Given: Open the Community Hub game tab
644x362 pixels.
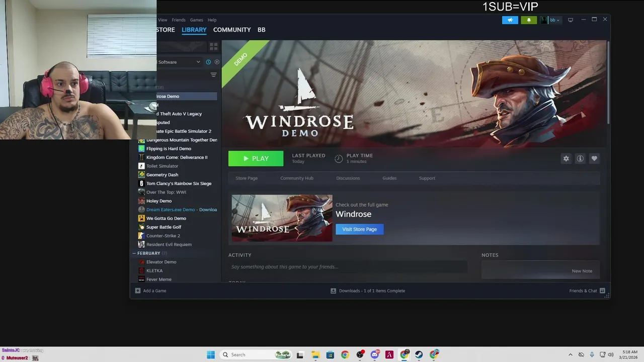Looking at the screenshot, I should pos(297,178).
